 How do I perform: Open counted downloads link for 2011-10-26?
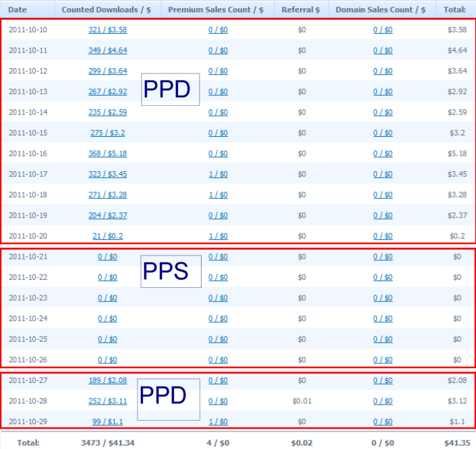point(107,360)
